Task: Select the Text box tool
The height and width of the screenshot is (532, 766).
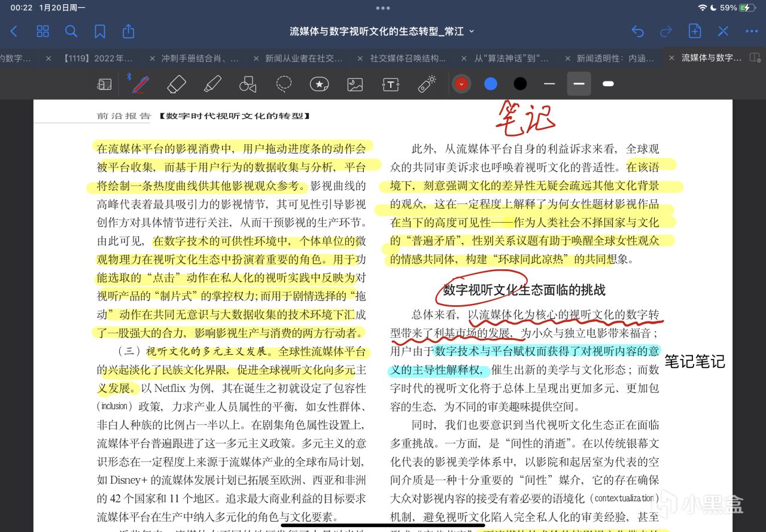Action: click(x=391, y=84)
